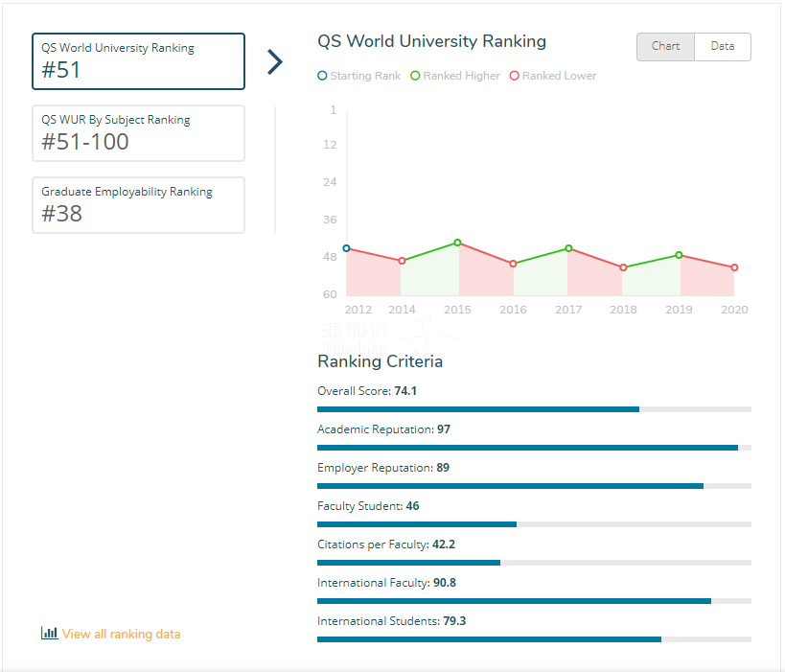Click the 'Employer Reputation: 89' label
The height and width of the screenshot is (672, 785).
pos(383,468)
